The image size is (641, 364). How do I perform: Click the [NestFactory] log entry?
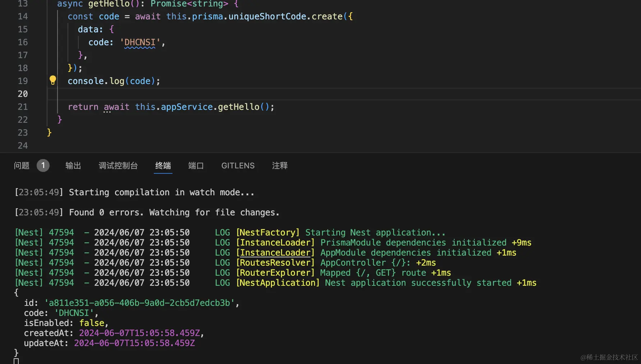[268, 233]
